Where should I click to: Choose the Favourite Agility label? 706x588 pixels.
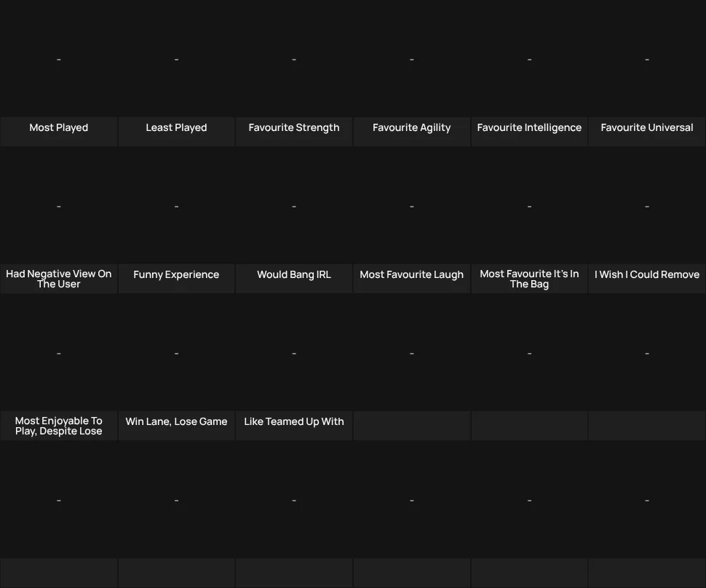[x=411, y=128]
